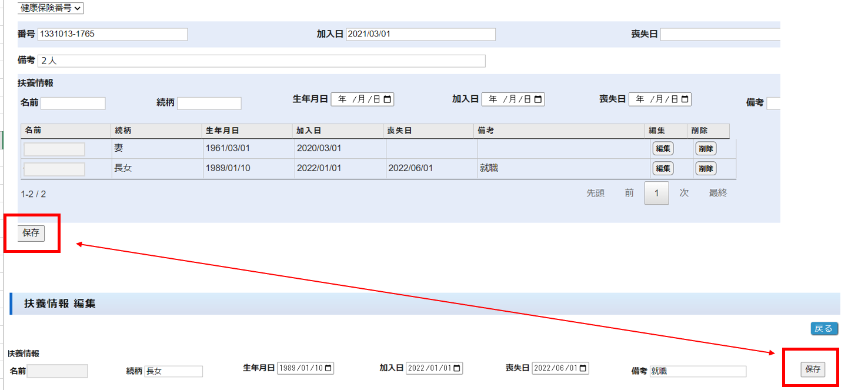This screenshot has height=390, width=868.
Task: Click the 番号 field containing 1331013-1765
Action: pos(112,35)
